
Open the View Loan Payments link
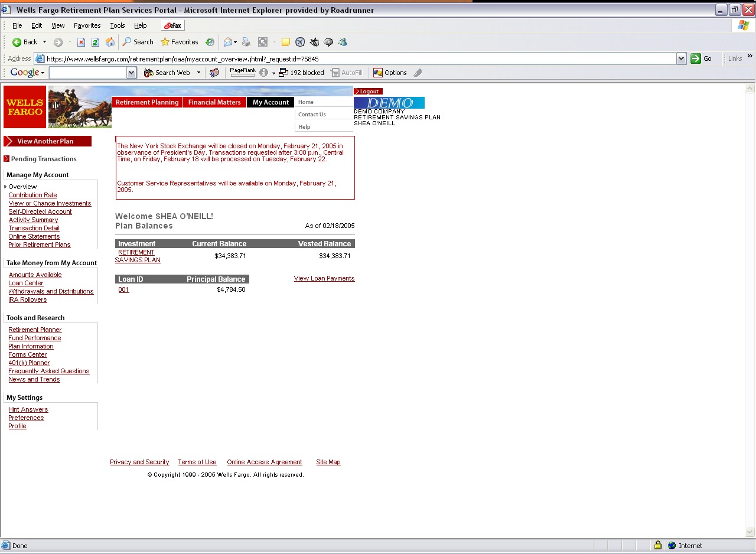pos(324,278)
